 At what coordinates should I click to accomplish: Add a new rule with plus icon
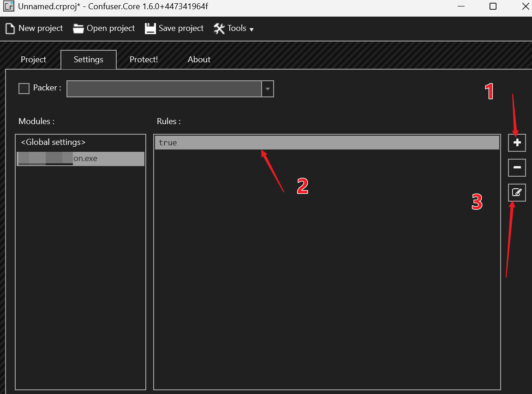tap(517, 143)
